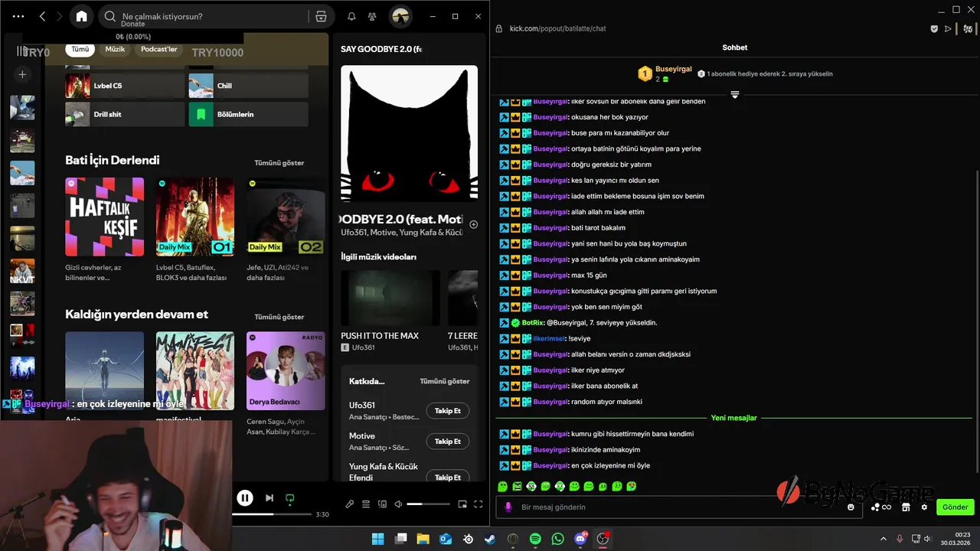Screen dimensions: 980x551
Task: Create new playlist with plus icon
Action: [22, 74]
